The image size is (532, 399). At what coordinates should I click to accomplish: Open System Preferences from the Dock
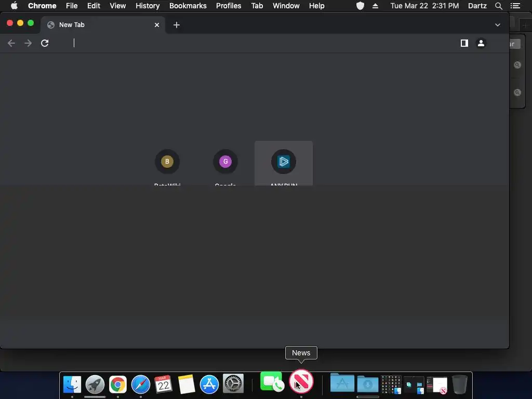pos(233,384)
